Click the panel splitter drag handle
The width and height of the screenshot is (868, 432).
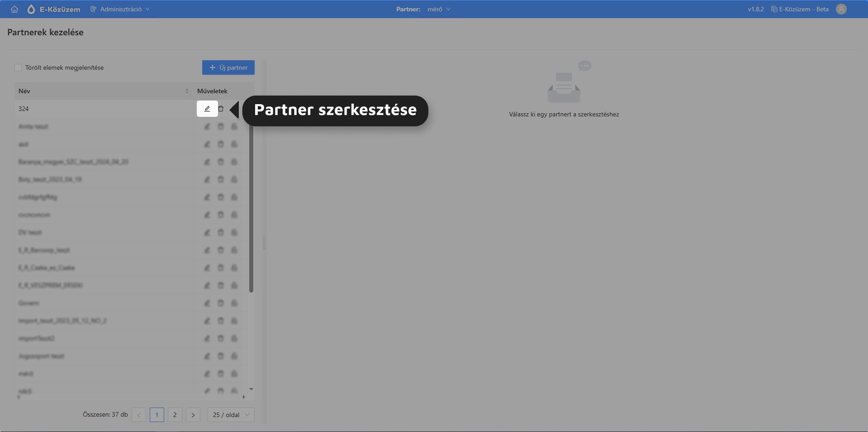coord(264,242)
